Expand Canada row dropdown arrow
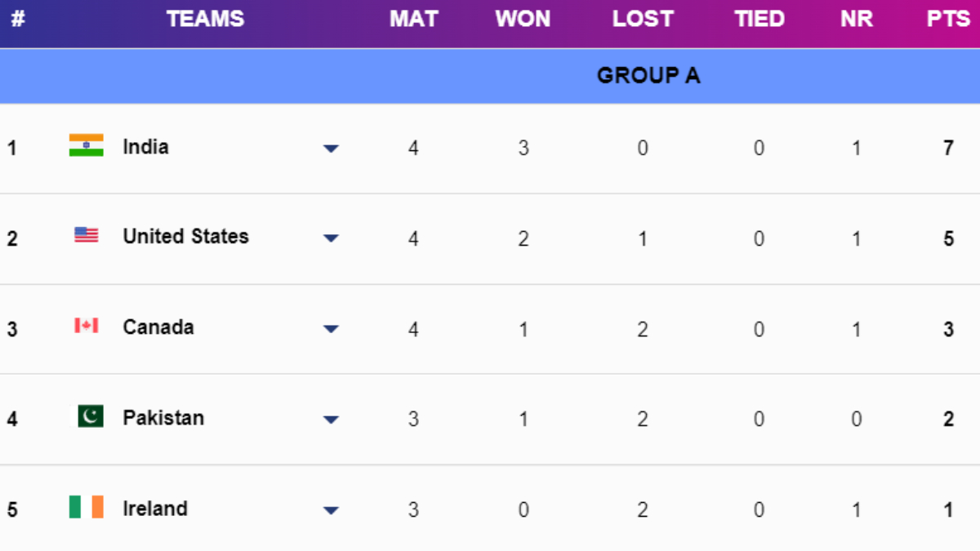980x551 pixels. [x=331, y=329]
